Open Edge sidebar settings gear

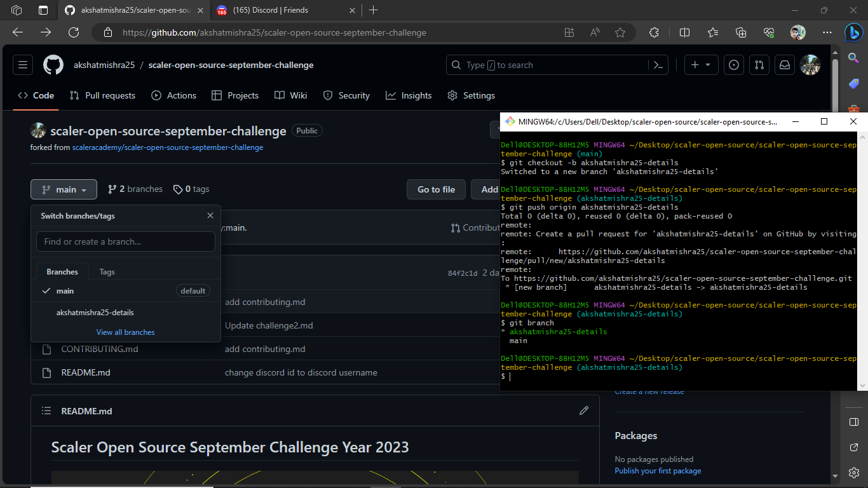coord(854,473)
